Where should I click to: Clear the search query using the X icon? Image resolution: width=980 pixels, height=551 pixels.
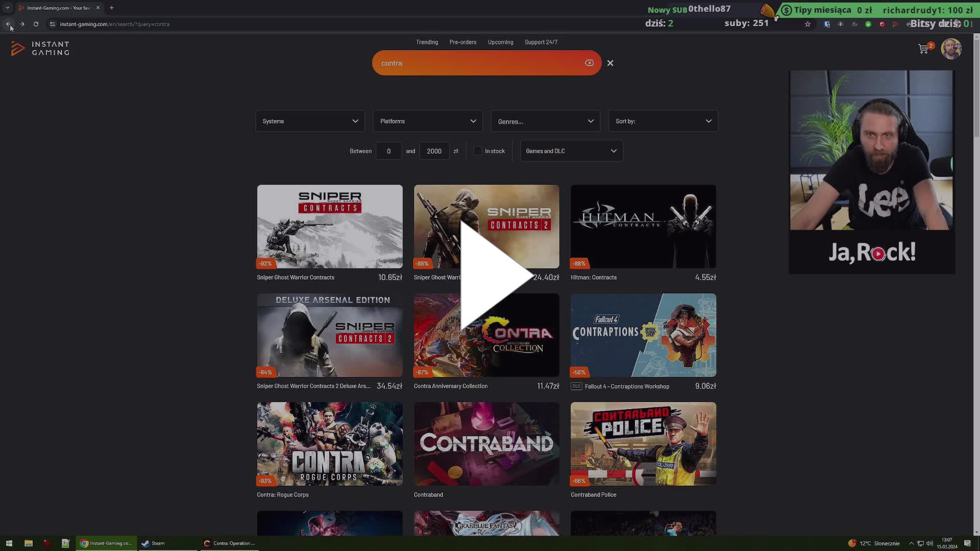tap(589, 63)
